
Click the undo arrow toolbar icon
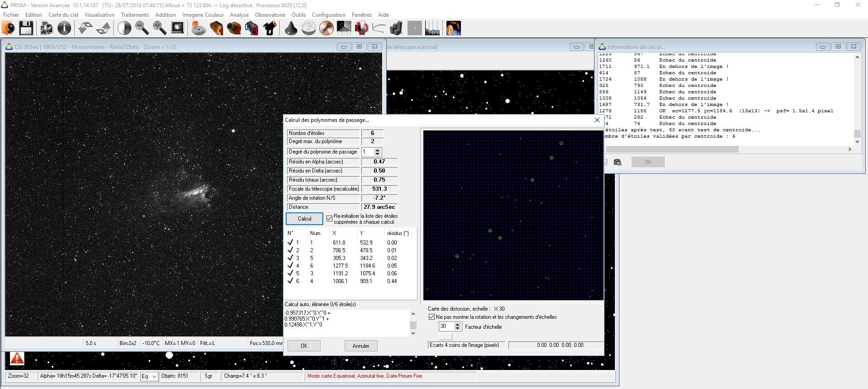pyautogui.click(x=85, y=28)
